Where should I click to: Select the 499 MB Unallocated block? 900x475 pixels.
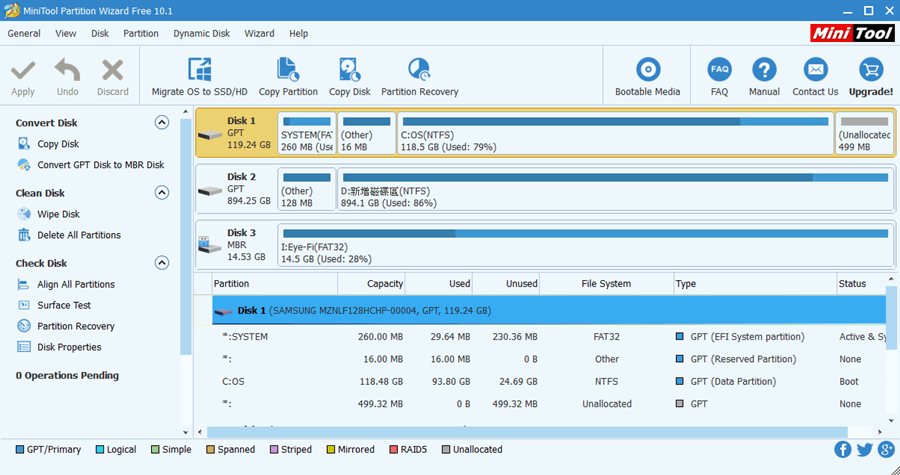point(864,133)
